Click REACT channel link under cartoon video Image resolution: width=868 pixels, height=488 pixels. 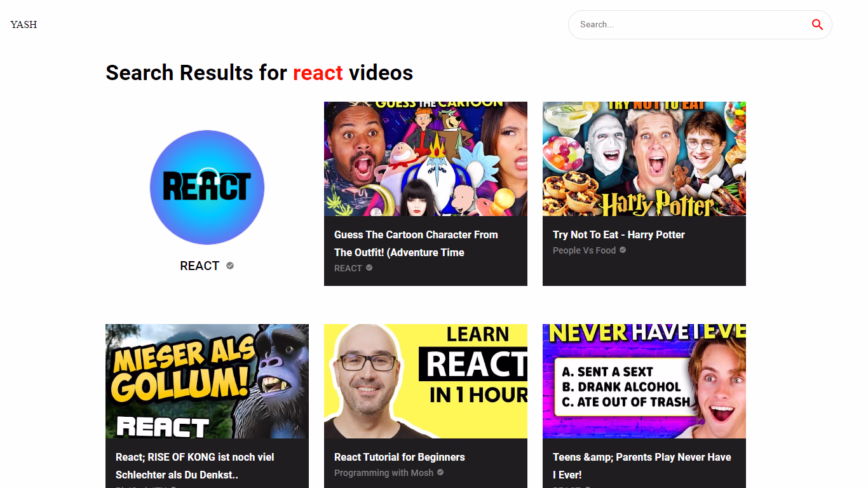[x=348, y=268]
